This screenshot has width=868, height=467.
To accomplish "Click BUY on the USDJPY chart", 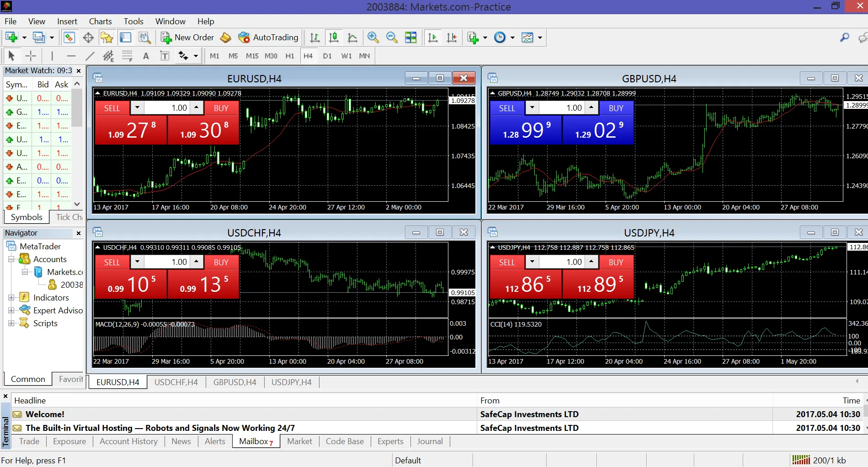I will point(616,262).
